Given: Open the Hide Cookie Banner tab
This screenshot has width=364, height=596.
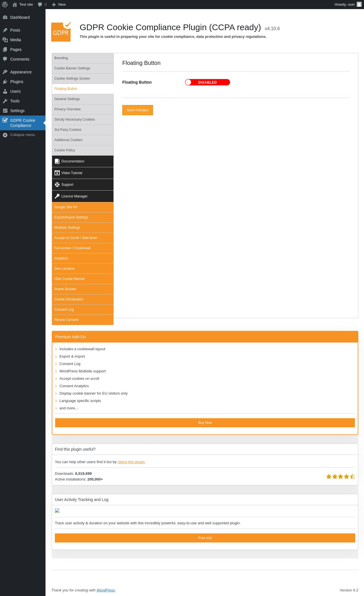Looking at the screenshot, I should click(83, 279).
